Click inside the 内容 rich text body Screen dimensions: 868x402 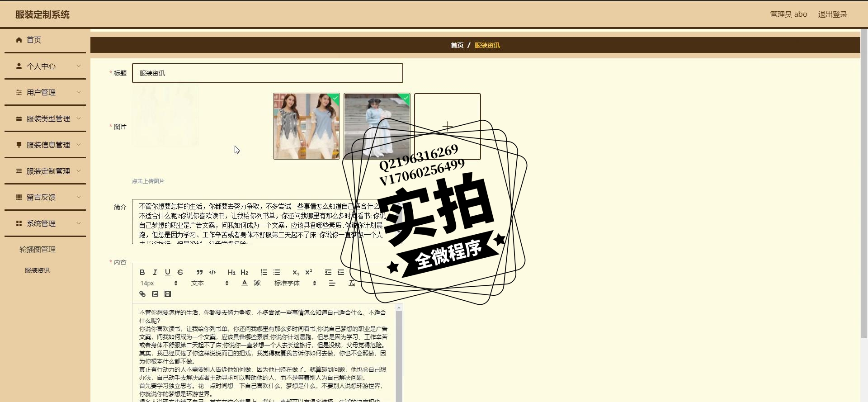(264, 353)
